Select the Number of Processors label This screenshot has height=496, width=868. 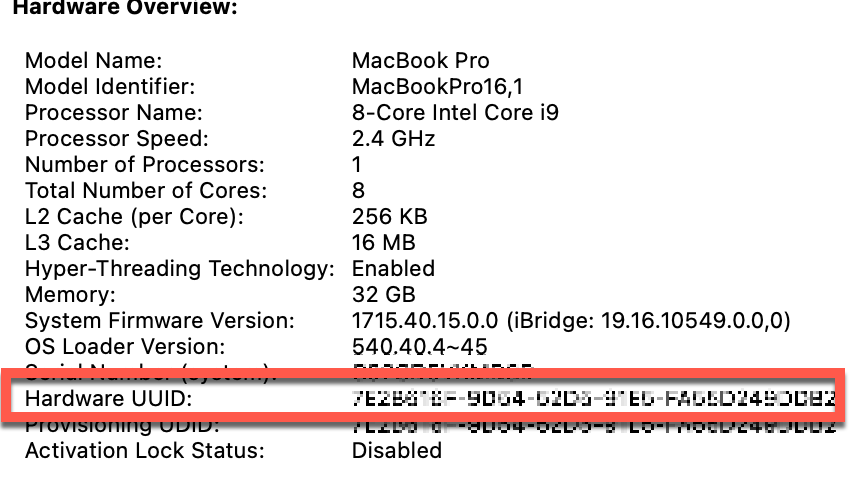(x=144, y=165)
